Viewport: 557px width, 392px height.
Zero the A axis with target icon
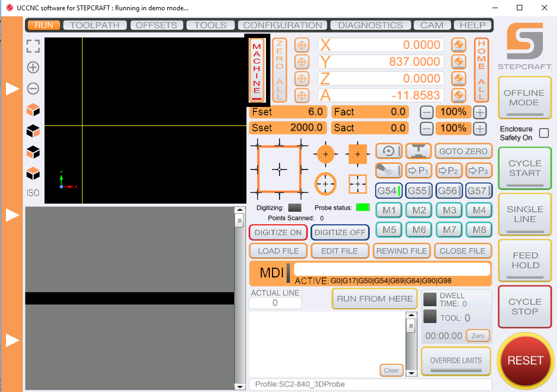click(302, 95)
